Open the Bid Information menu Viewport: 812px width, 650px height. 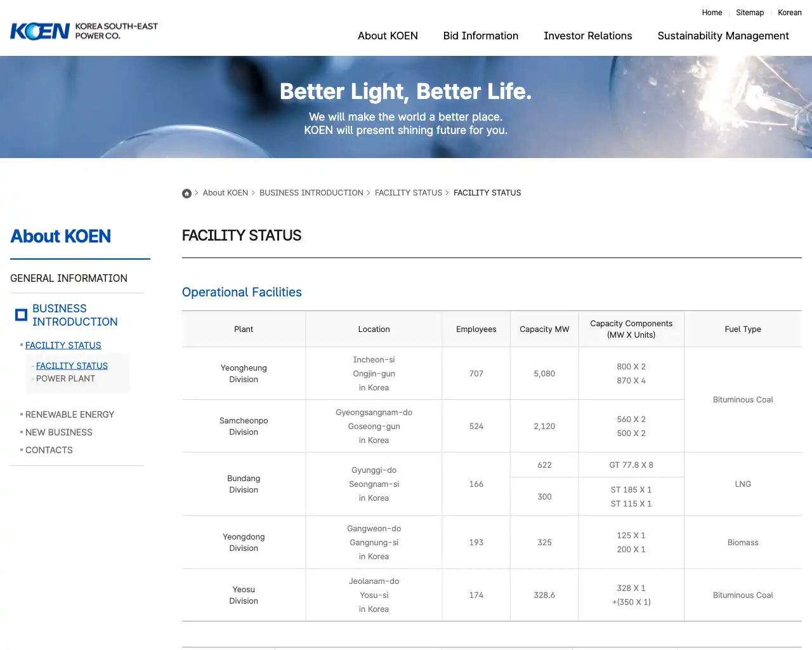[480, 36]
